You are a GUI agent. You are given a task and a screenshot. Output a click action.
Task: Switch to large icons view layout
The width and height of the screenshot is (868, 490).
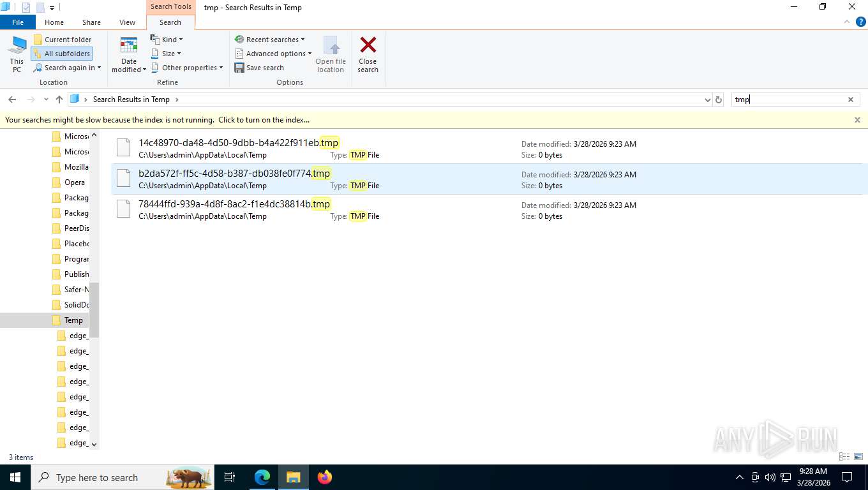pos(858,457)
